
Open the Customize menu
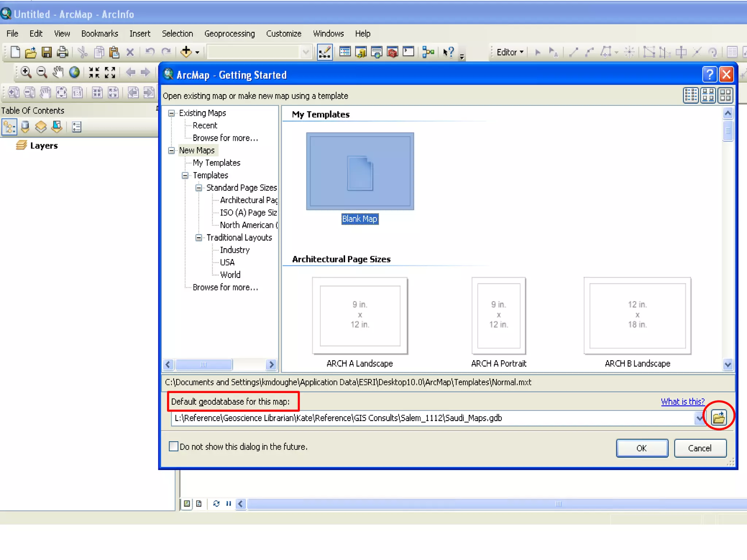283,34
